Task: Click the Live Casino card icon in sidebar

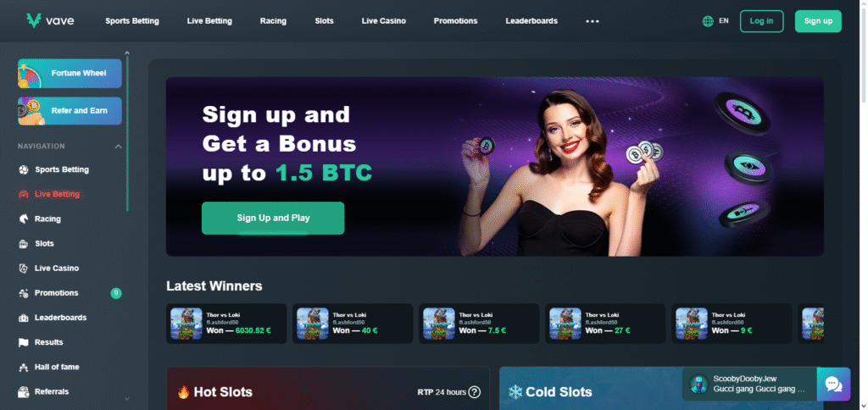Action: [x=23, y=269]
